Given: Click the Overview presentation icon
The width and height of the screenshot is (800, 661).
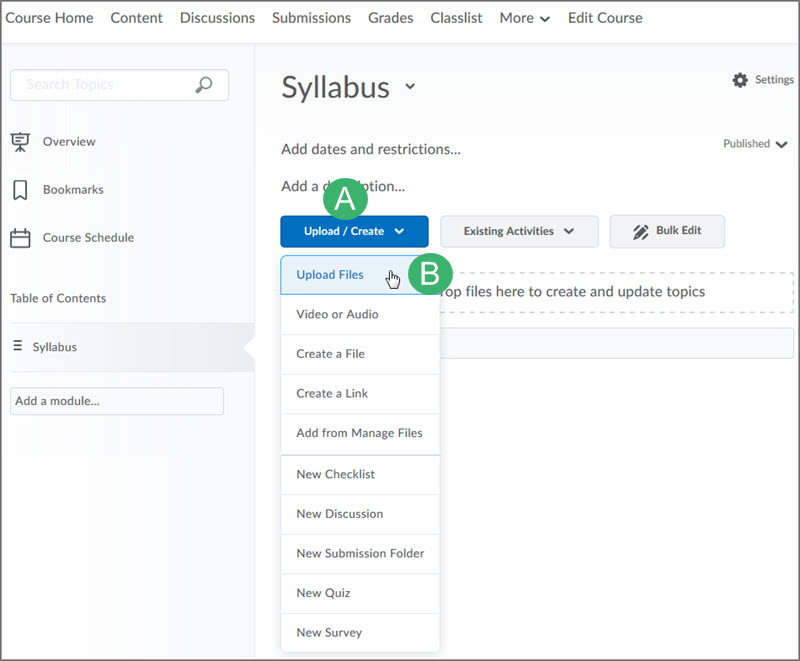Looking at the screenshot, I should click(20, 142).
